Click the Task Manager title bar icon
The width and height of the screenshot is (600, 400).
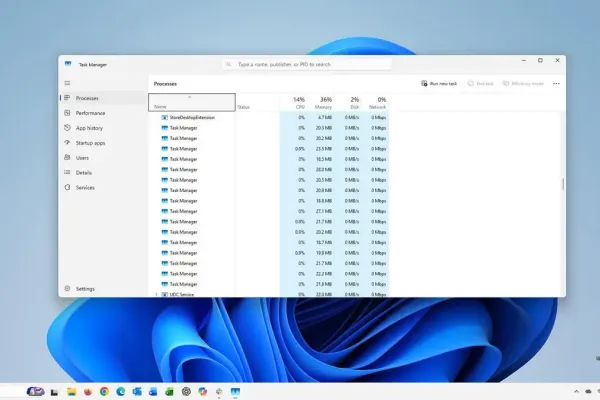tap(68, 64)
